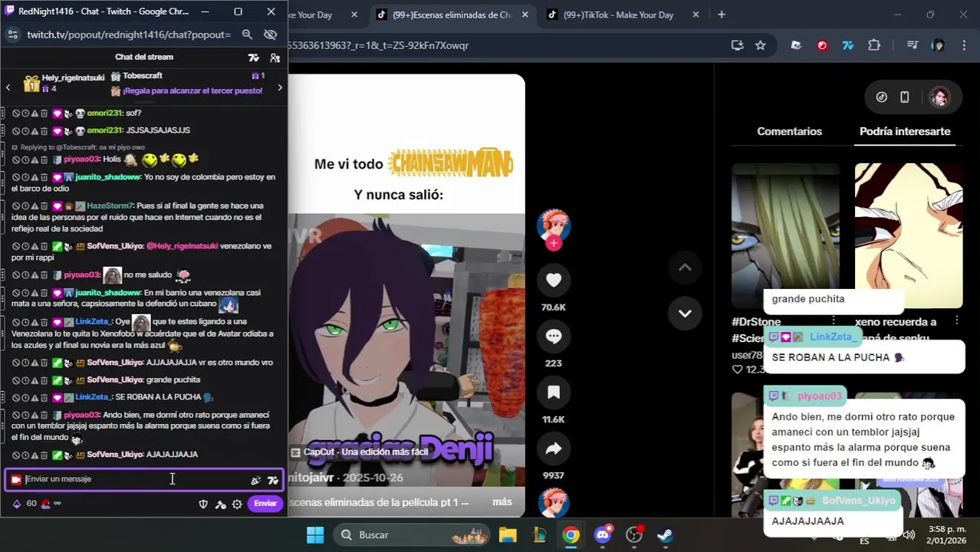Click the TikTok get app phone icon
Viewport: 980px width, 552px height.
905,97
